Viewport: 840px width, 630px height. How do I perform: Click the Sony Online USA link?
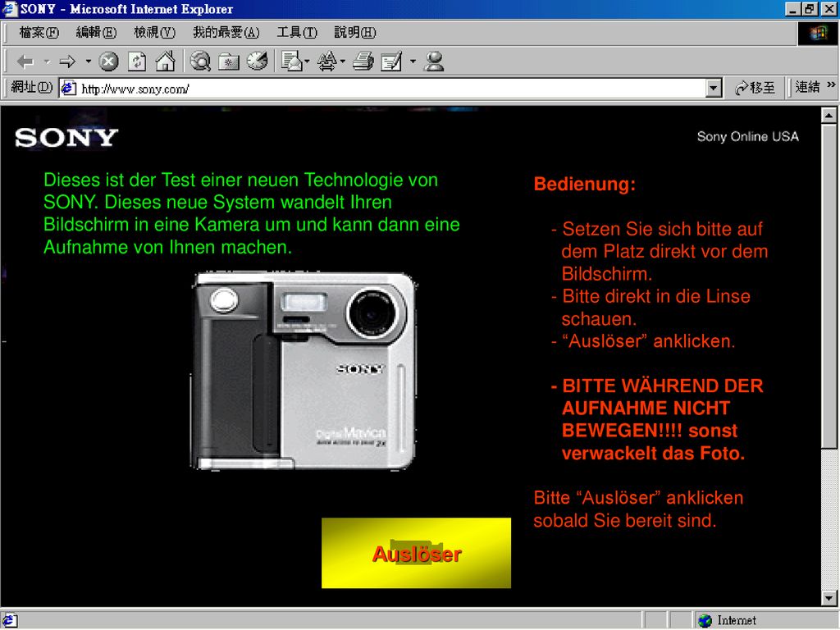click(x=748, y=137)
